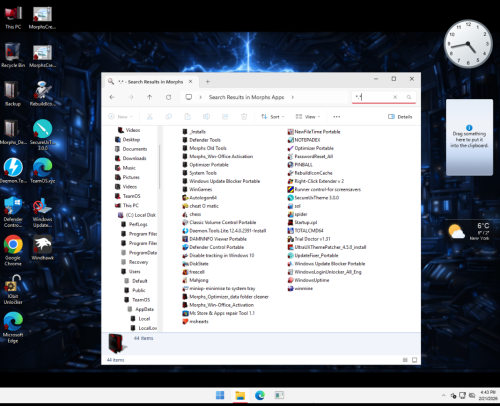Open This PC desktop icon

tap(13, 17)
